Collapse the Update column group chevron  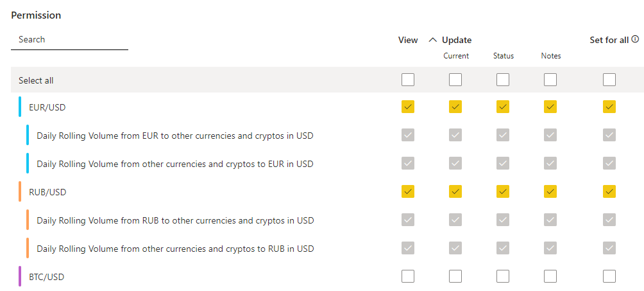tap(433, 40)
